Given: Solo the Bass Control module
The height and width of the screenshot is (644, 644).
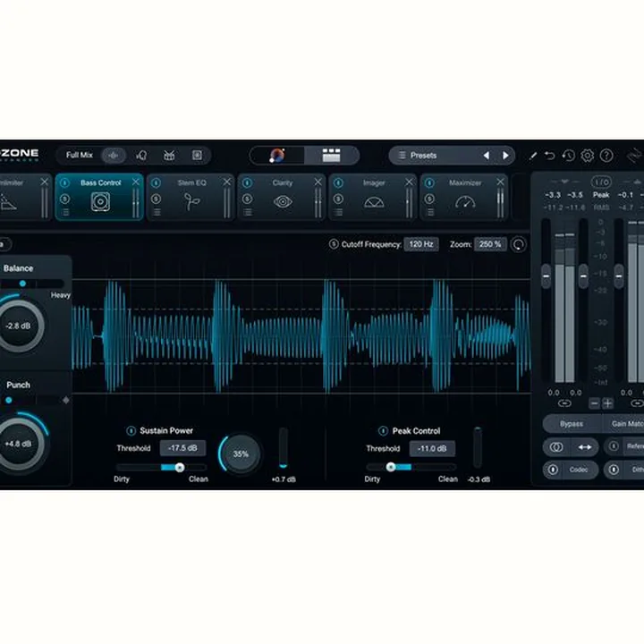Looking at the screenshot, I should pos(65,199).
